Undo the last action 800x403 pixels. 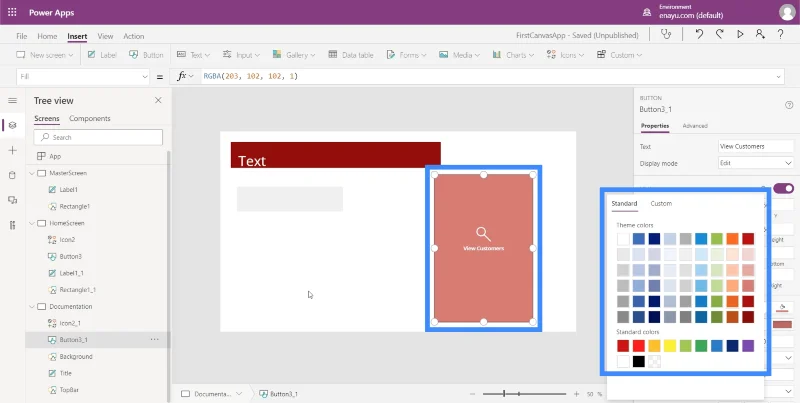tap(699, 34)
